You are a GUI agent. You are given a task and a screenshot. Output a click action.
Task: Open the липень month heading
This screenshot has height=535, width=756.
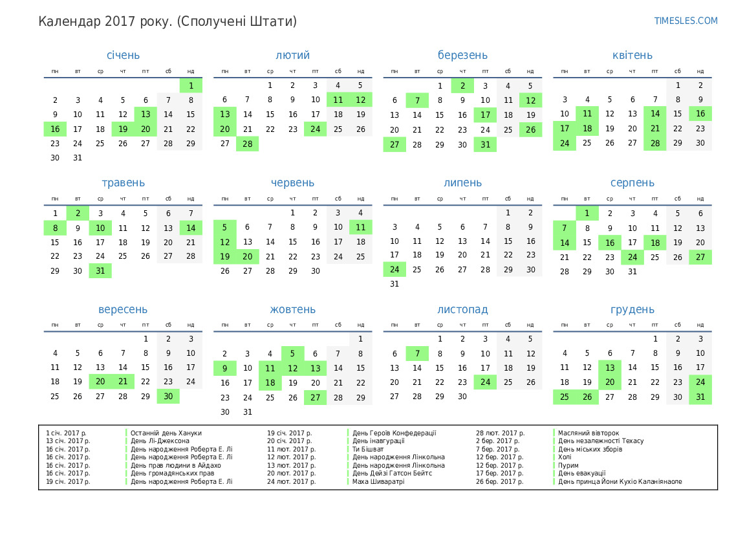(x=462, y=182)
